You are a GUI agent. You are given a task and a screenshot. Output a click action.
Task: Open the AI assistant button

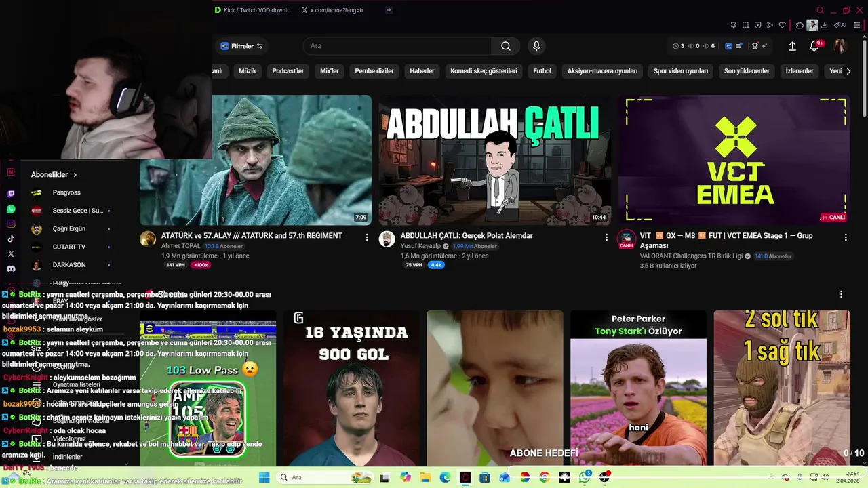(840, 25)
